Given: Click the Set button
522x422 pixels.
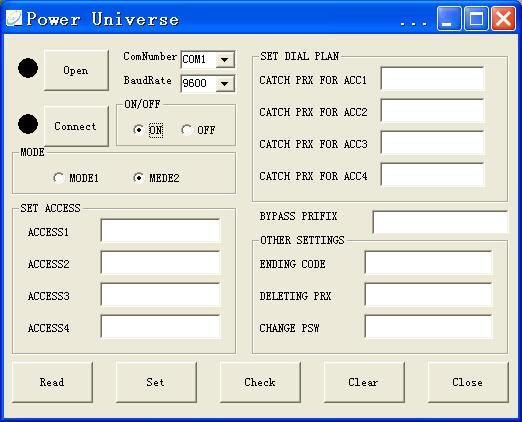Looking at the screenshot, I should [x=156, y=382].
